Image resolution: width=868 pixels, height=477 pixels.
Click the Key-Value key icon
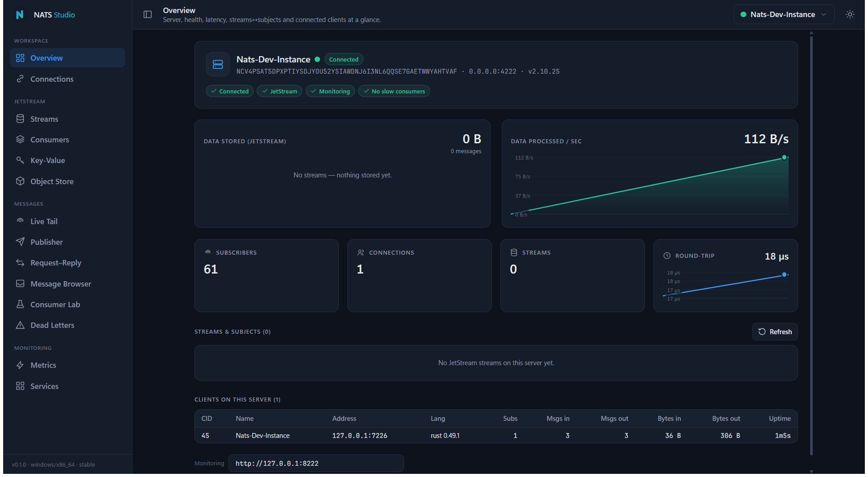click(x=20, y=160)
